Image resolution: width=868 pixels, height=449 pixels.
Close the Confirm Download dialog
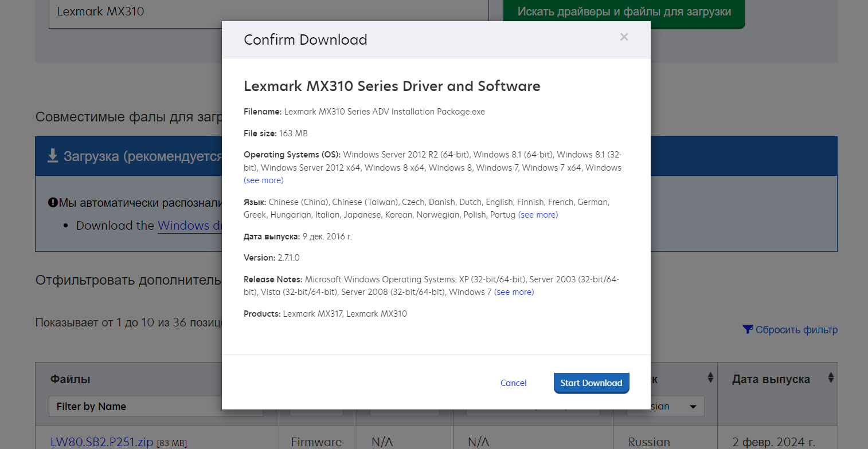pyautogui.click(x=624, y=37)
